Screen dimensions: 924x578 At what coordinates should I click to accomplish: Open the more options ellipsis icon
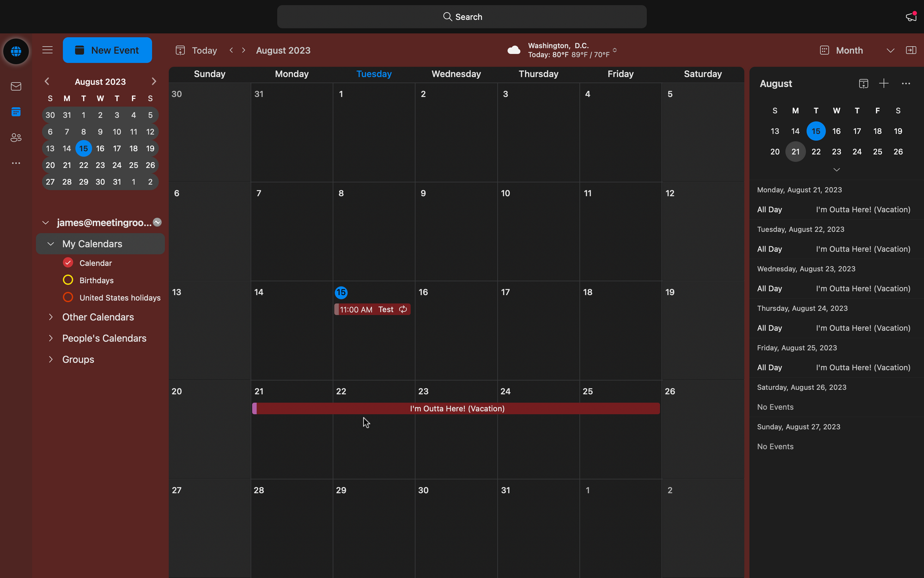click(x=906, y=84)
